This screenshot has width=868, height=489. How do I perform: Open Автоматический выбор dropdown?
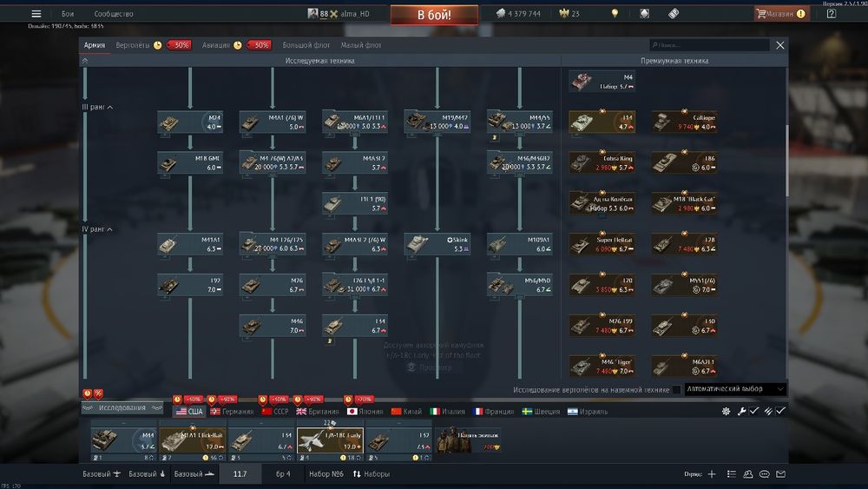(735, 389)
